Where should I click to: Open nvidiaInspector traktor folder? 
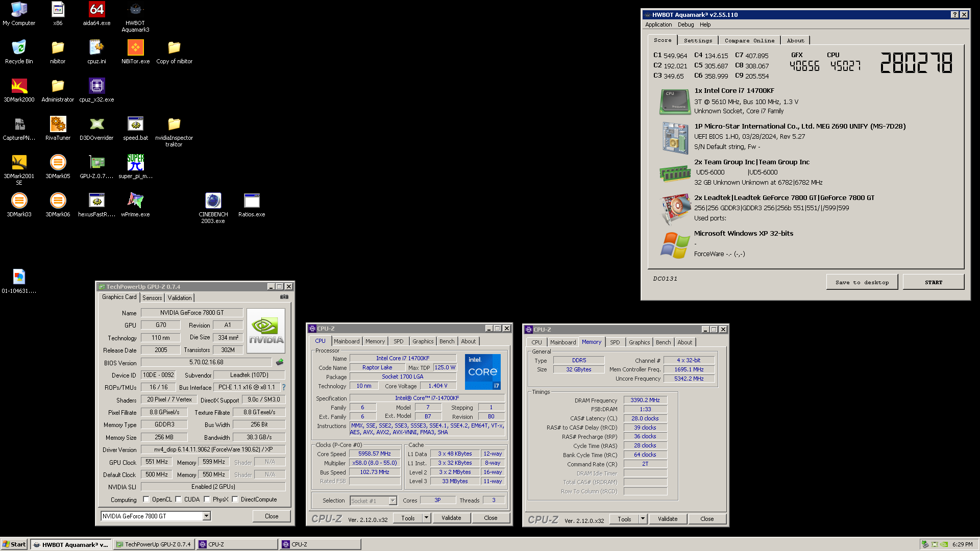(x=174, y=132)
